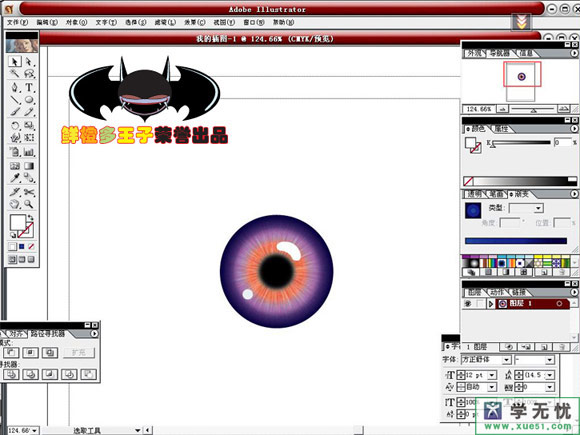Activate the Zoom magnifier tool
Screen dimensions: 580x435
(29, 204)
